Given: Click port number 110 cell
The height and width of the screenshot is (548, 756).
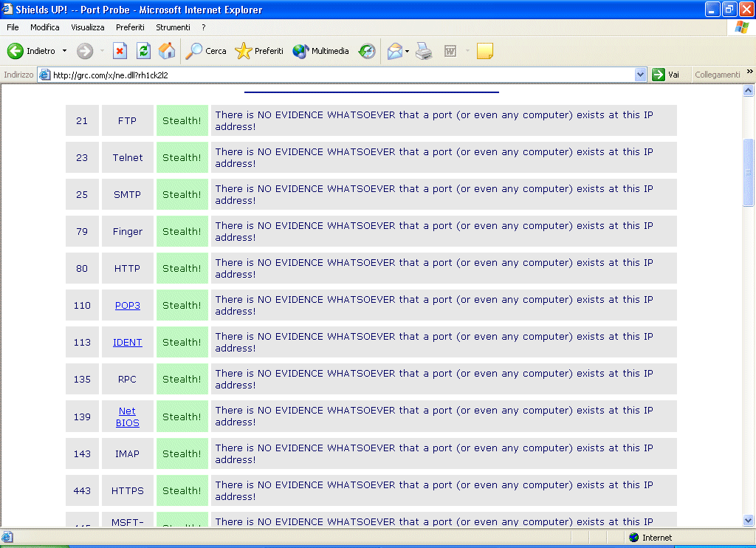Looking at the screenshot, I should point(82,305).
